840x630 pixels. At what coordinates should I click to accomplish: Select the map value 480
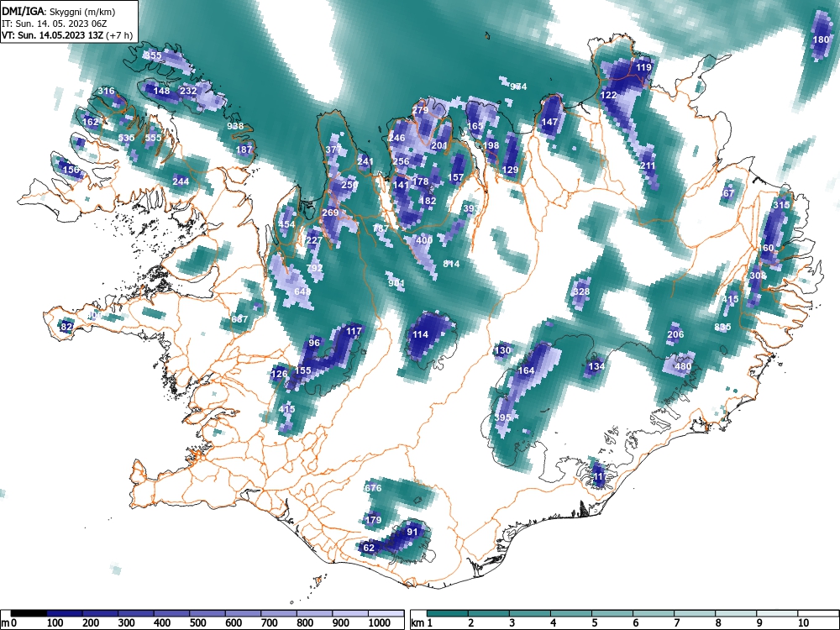(683, 366)
